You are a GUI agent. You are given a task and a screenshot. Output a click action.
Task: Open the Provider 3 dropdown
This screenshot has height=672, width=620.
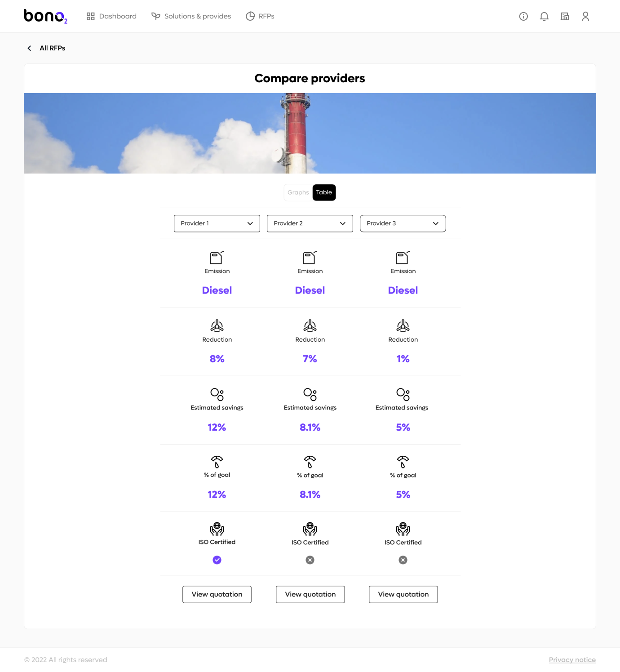tap(403, 223)
